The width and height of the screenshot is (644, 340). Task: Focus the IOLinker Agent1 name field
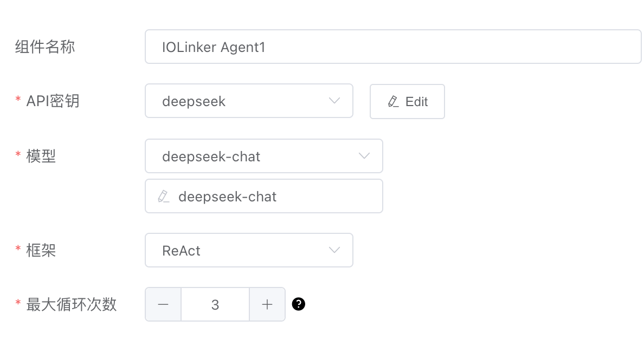click(392, 47)
